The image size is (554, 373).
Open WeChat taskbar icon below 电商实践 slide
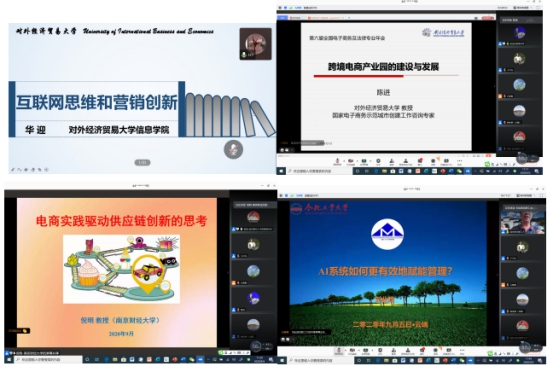191,360
